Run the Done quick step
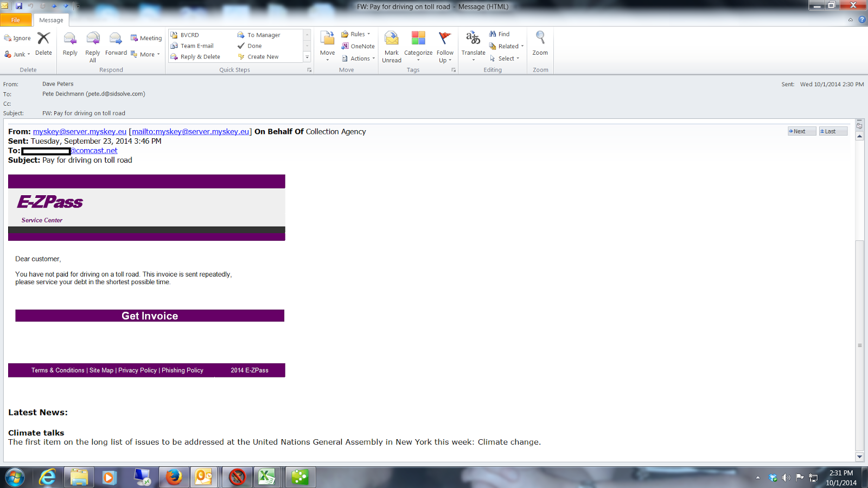 [250, 46]
